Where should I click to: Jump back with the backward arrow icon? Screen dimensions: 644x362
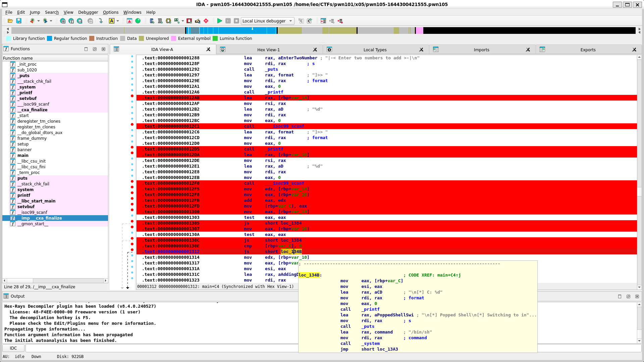point(32,21)
